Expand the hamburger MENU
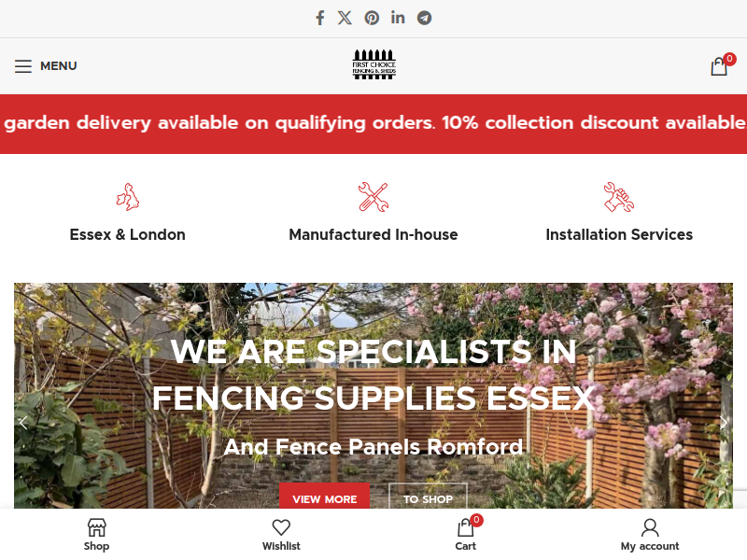This screenshot has width=747, height=560. click(46, 66)
